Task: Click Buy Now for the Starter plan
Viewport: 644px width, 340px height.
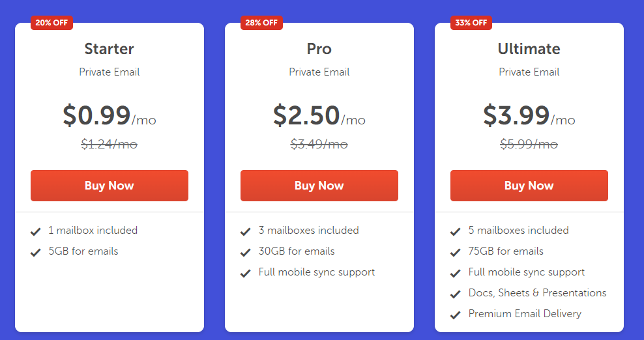Action: click(x=110, y=186)
